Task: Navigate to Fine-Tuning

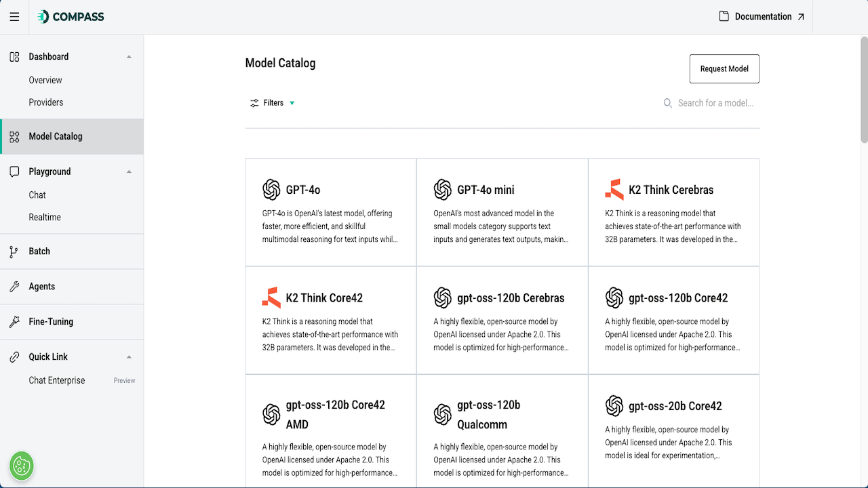Action: coord(72,322)
